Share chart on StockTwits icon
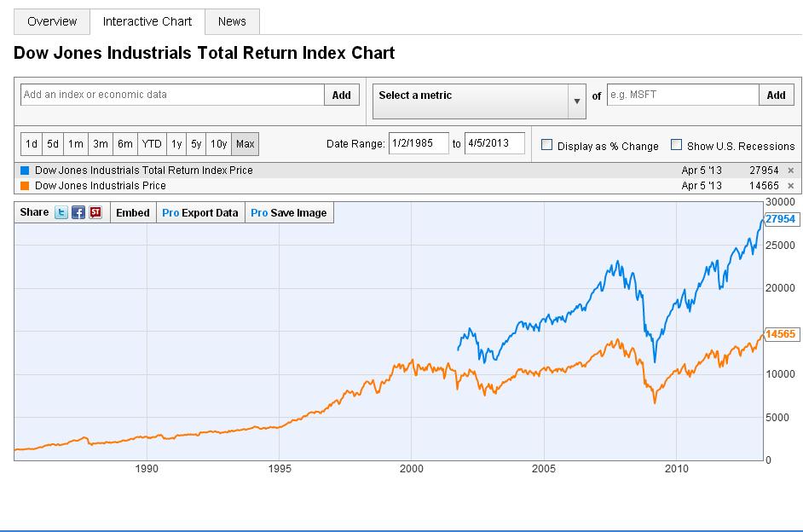 tap(95, 212)
